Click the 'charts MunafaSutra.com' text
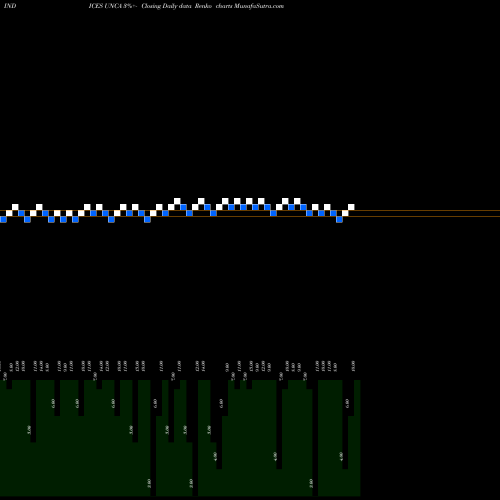The height and width of the screenshot is (500, 500). click(250, 6)
